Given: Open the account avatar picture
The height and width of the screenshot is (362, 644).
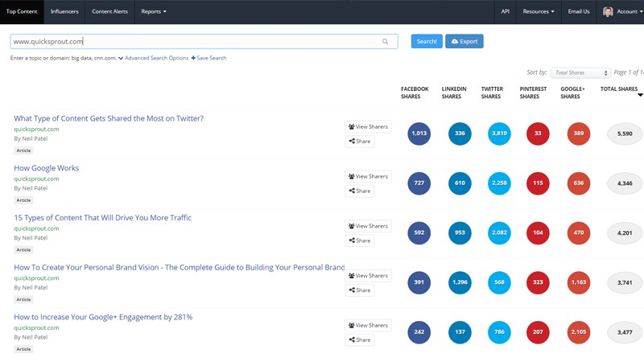Looking at the screenshot, I should pos(608,11).
